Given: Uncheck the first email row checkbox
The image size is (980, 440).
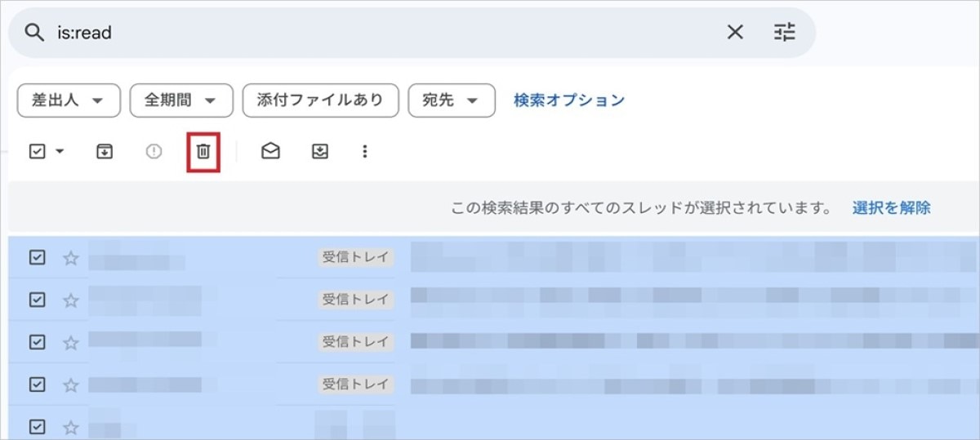Looking at the screenshot, I should click(x=37, y=258).
